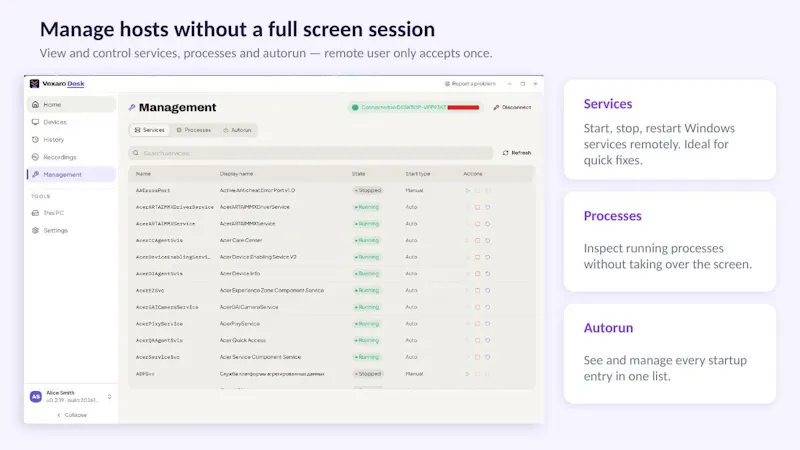Screen dimensions: 800x450
Task: Restart the AcerPixyService service
Action: click(x=488, y=323)
